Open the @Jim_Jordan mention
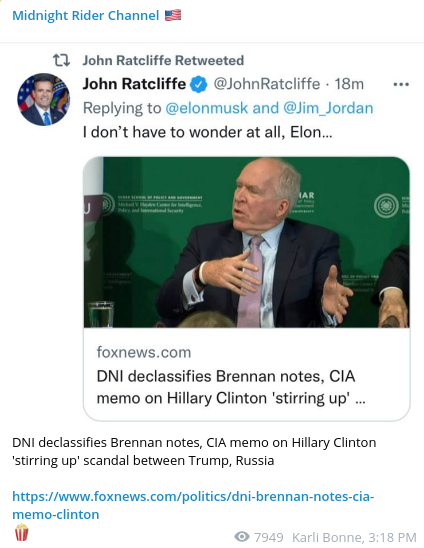424x548 pixels. point(328,108)
